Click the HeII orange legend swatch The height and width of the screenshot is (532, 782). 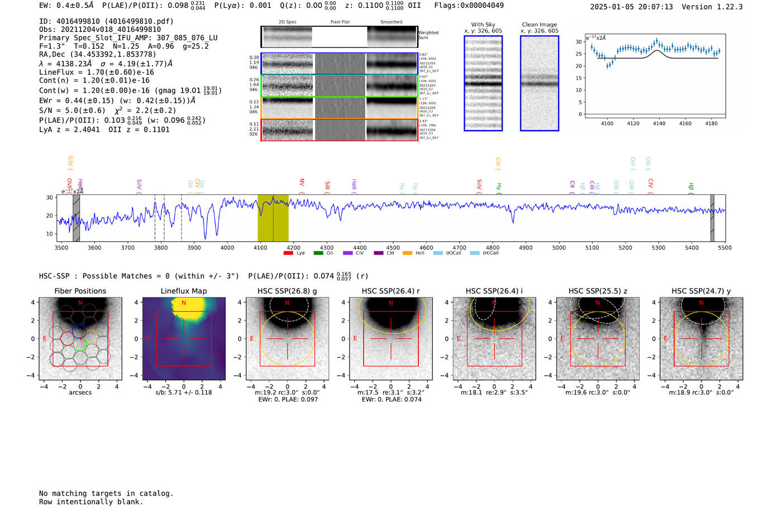(x=408, y=253)
